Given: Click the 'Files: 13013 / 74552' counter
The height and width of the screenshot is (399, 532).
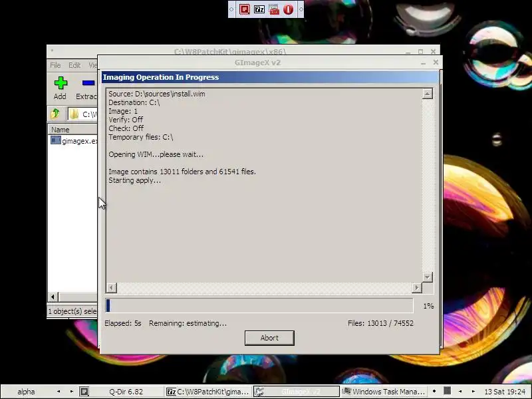Looking at the screenshot, I should click(380, 323).
